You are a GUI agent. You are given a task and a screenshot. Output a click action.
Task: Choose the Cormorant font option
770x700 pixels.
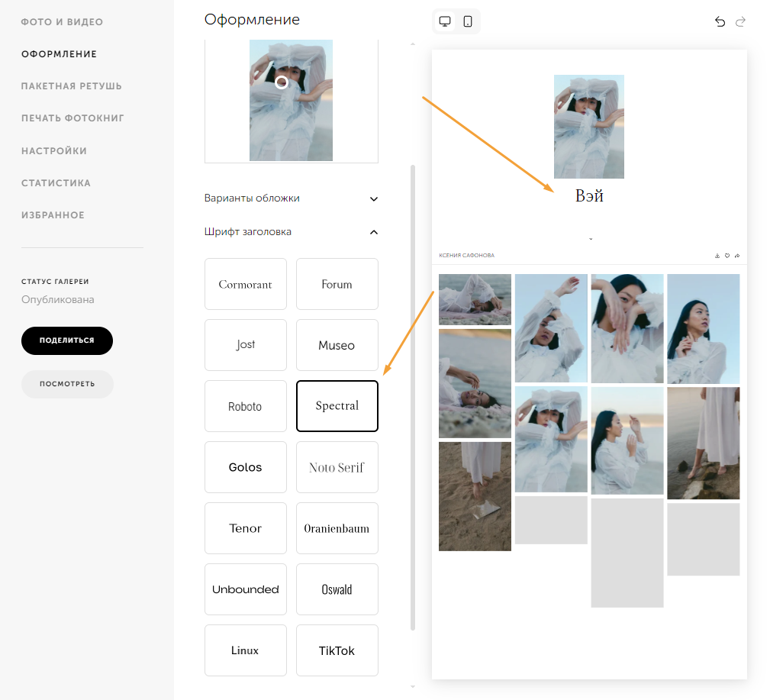246,284
